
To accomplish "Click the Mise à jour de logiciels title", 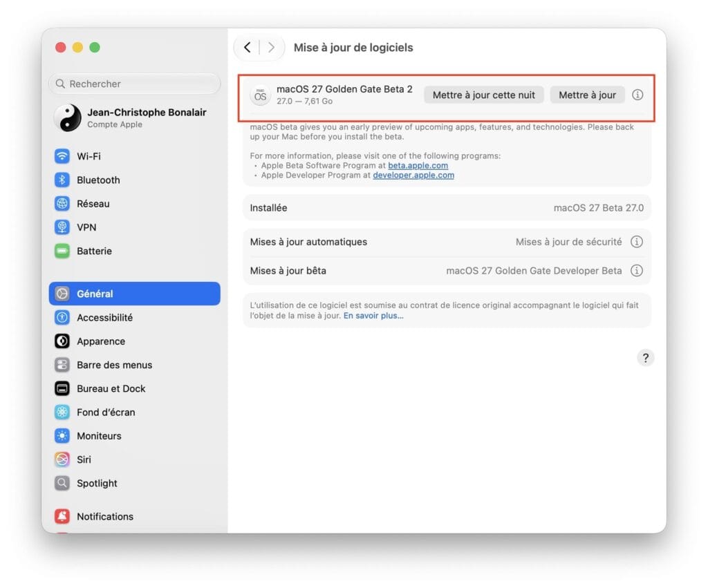I will pos(353,48).
